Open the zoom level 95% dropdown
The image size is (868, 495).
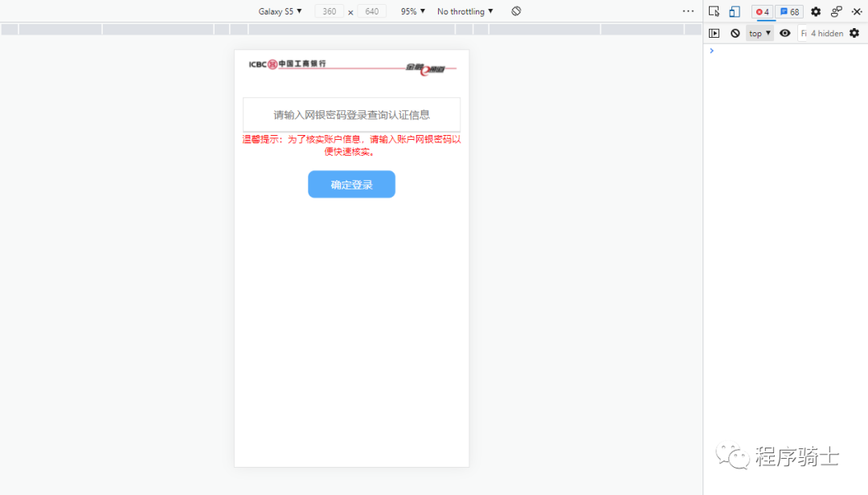click(411, 10)
